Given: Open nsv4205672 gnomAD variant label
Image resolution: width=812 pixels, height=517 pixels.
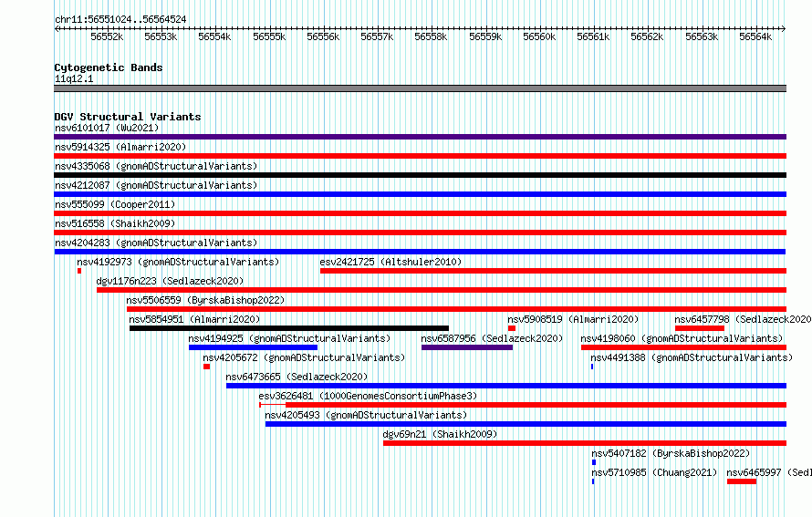Looking at the screenshot, I should [304, 357].
